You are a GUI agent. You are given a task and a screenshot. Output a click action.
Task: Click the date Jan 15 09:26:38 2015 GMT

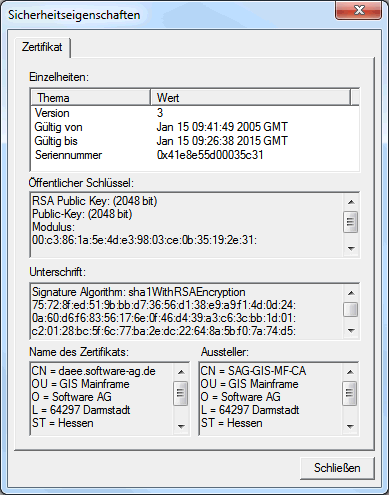click(x=222, y=141)
